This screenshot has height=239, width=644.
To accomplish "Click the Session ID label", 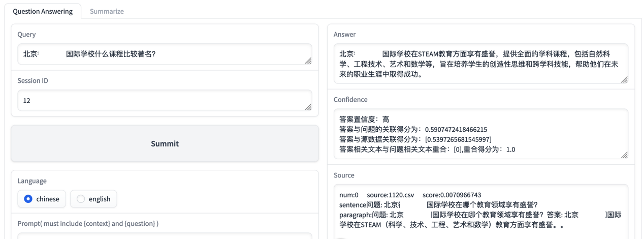I will (x=33, y=80).
